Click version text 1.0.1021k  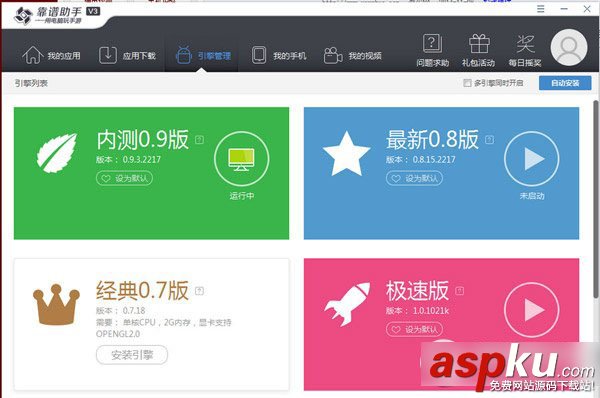(430, 311)
